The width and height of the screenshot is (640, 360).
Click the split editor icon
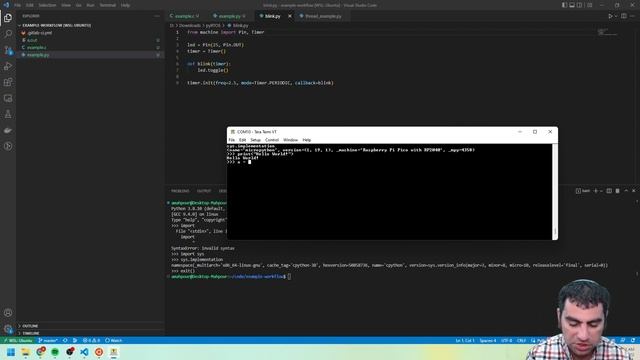624,16
